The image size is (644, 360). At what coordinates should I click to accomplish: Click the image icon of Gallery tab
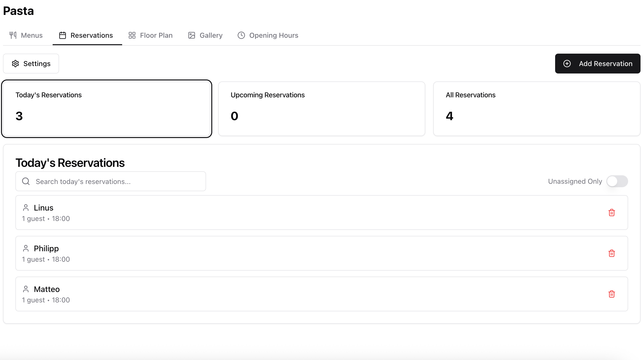191,35
